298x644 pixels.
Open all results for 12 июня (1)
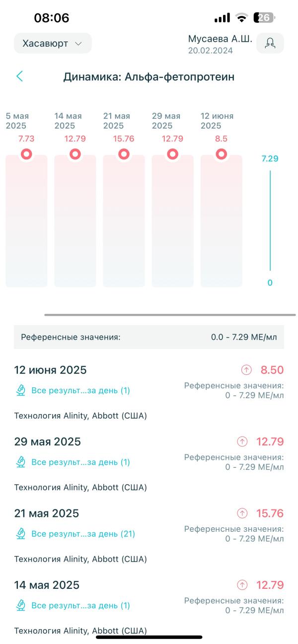point(80,390)
